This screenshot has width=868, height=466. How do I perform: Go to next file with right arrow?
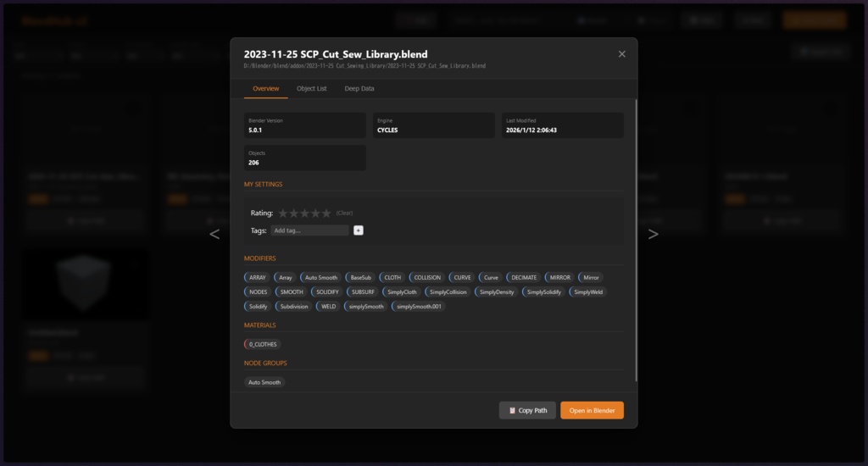[x=654, y=234]
